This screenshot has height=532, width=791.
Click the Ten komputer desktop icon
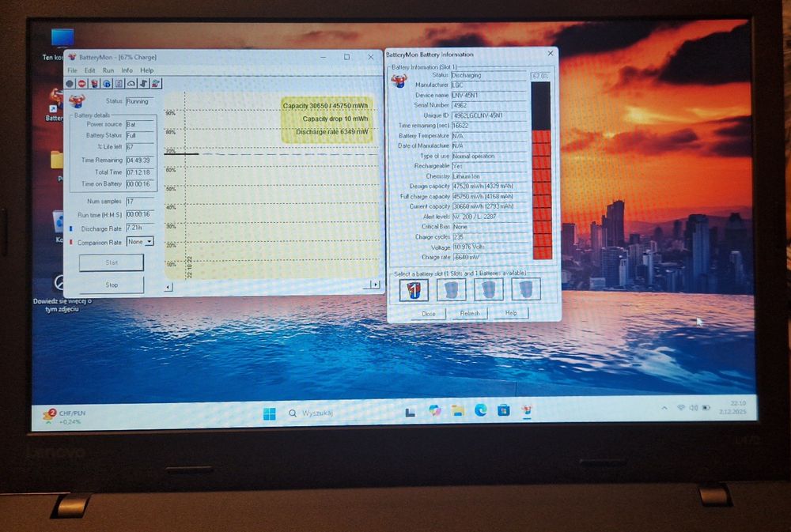pos(62,44)
